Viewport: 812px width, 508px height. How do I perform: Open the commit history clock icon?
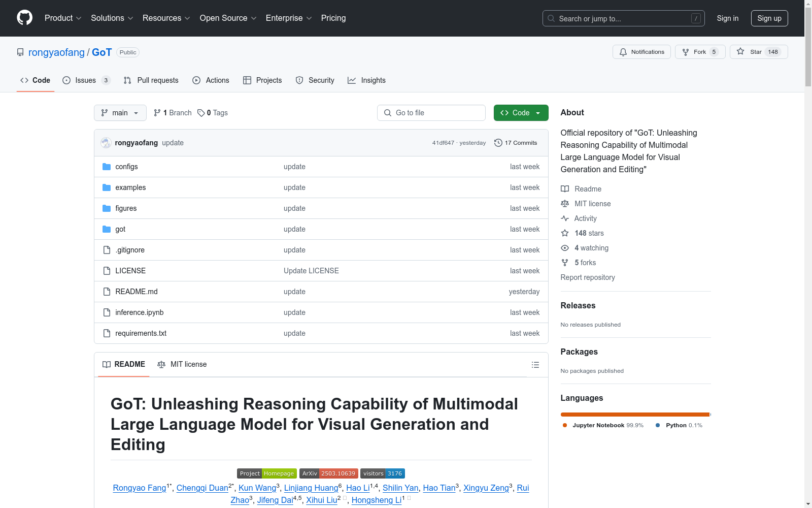click(x=497, y=143)
